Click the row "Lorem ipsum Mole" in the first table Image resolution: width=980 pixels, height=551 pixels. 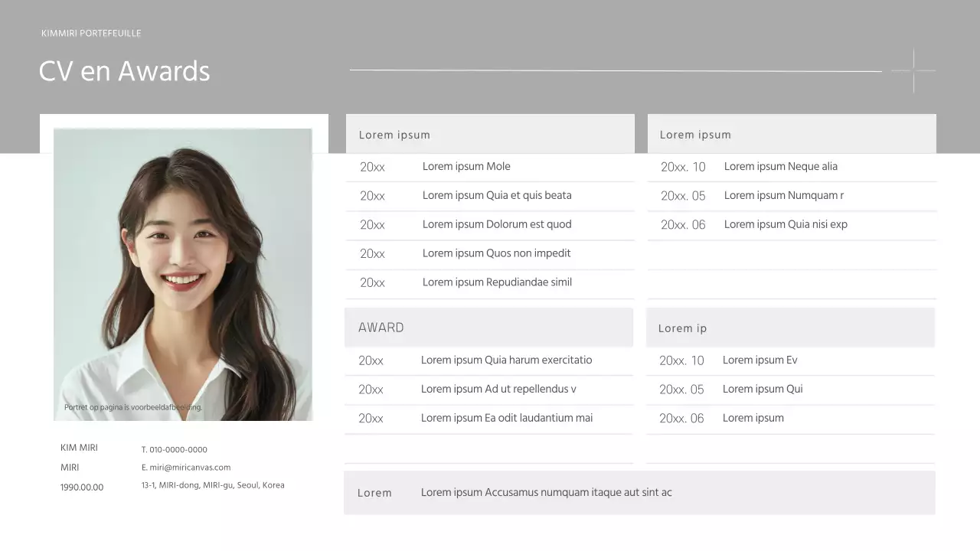(x=466, y=166)
